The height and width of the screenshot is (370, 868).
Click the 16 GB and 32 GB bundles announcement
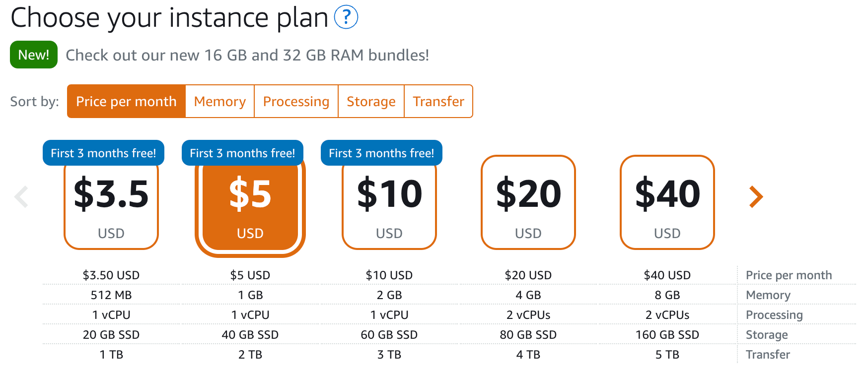click(x=247, y=55)
